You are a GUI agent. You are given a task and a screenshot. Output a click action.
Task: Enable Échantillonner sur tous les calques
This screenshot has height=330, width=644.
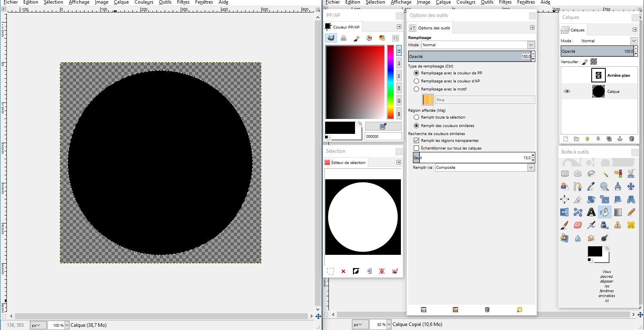click(417, 148)
